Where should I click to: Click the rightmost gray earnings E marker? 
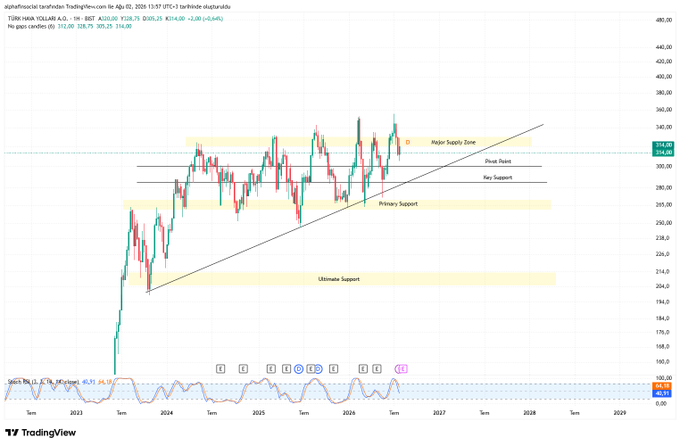click(377, 369)
